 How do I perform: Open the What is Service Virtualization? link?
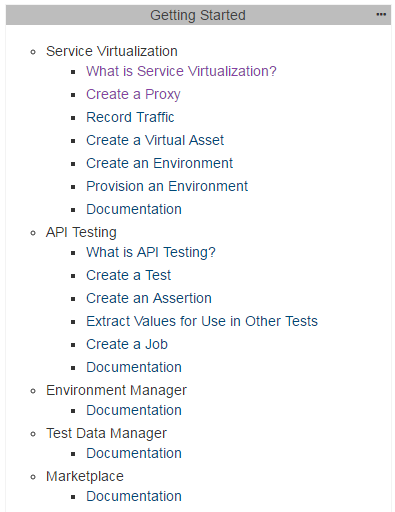pyautogui.click(x=181, y=71)
